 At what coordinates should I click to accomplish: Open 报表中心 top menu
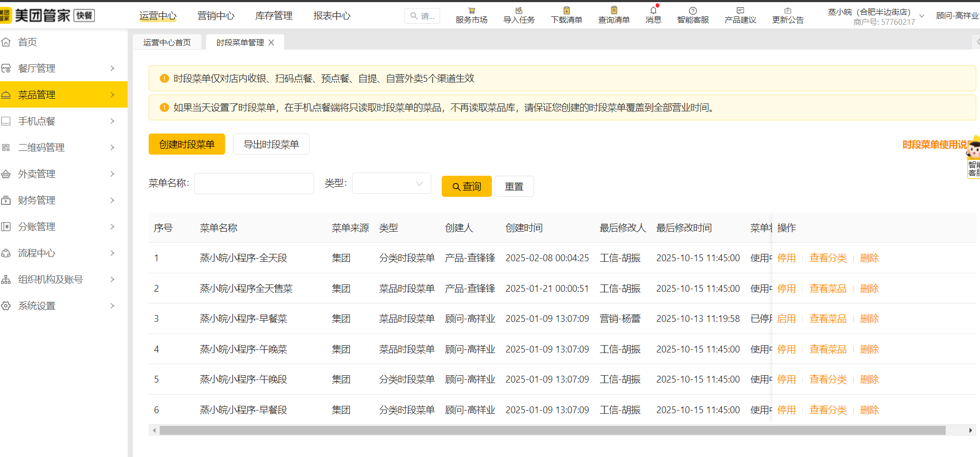pos(332,16)
